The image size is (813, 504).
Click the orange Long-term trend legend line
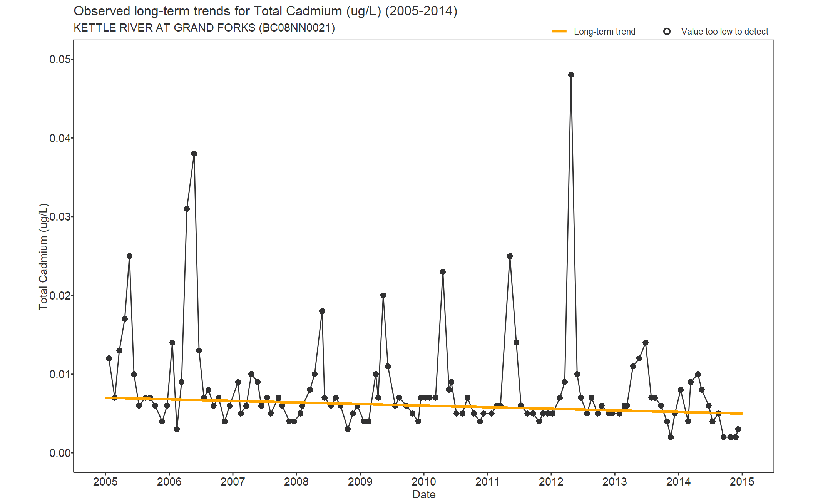point(559,32)
